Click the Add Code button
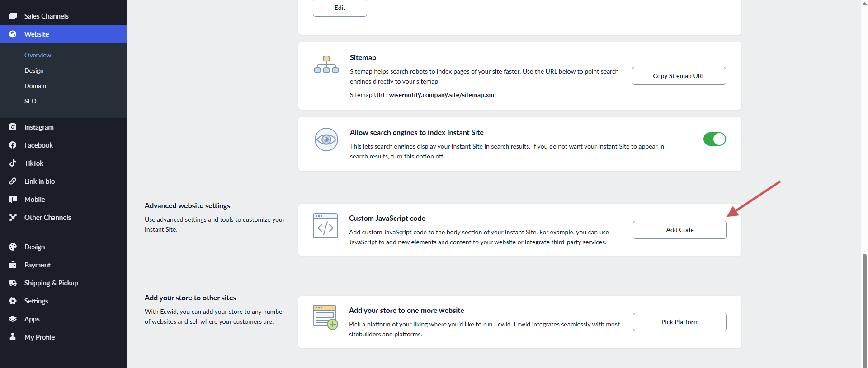The image size is (868, 368). (679, 230)
